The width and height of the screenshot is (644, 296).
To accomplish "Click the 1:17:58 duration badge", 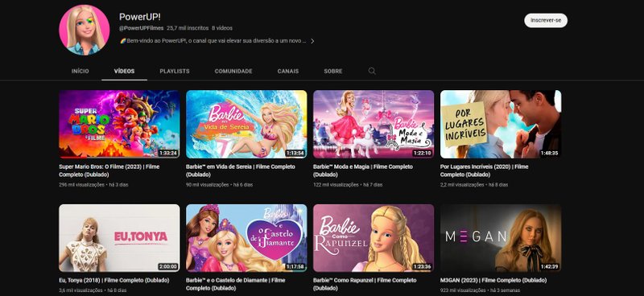I will point(295,267).
